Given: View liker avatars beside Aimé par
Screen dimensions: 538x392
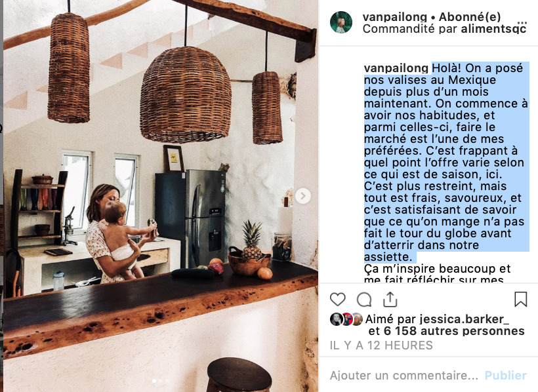Looking at the screenshot, I should click(x=346, y=319).
